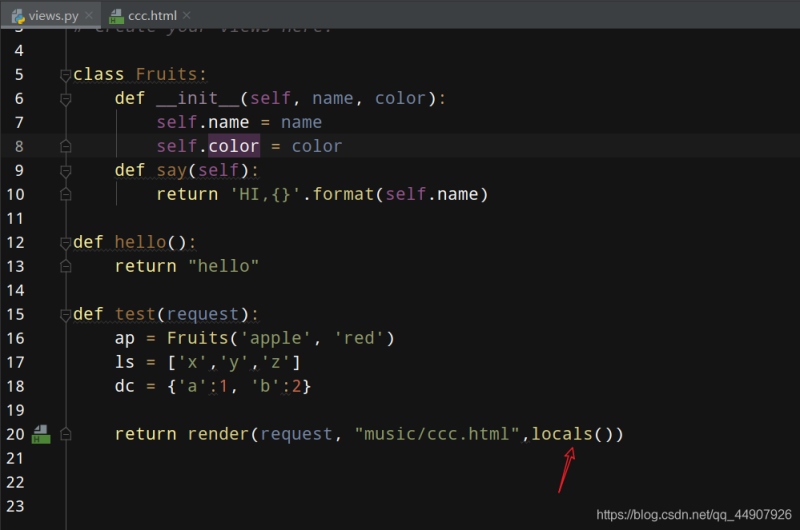Image resolution: width=800 pixels, height=530 pixels.
Task: Fold the test function on line 15
Action: (66, 315)
